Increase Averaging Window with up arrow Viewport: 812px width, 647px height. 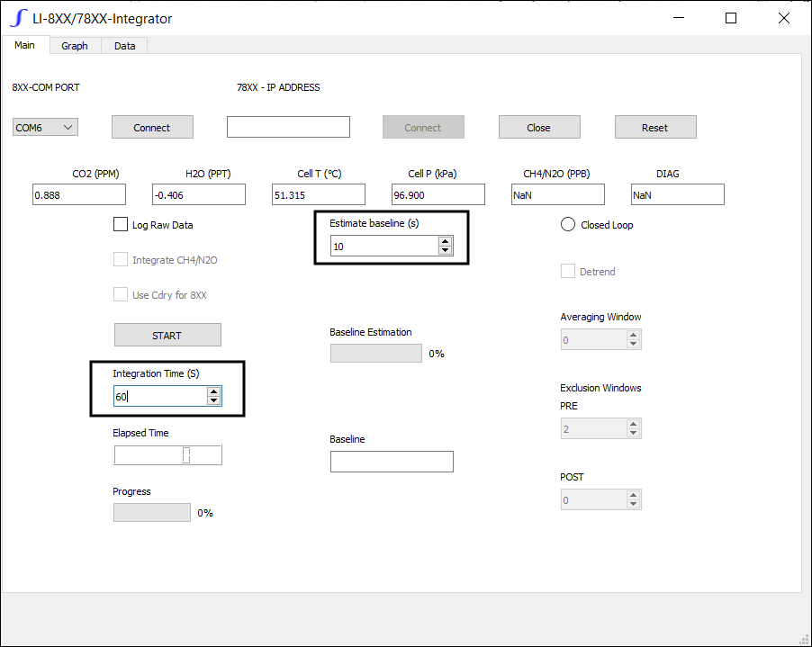tap(633, 336)
